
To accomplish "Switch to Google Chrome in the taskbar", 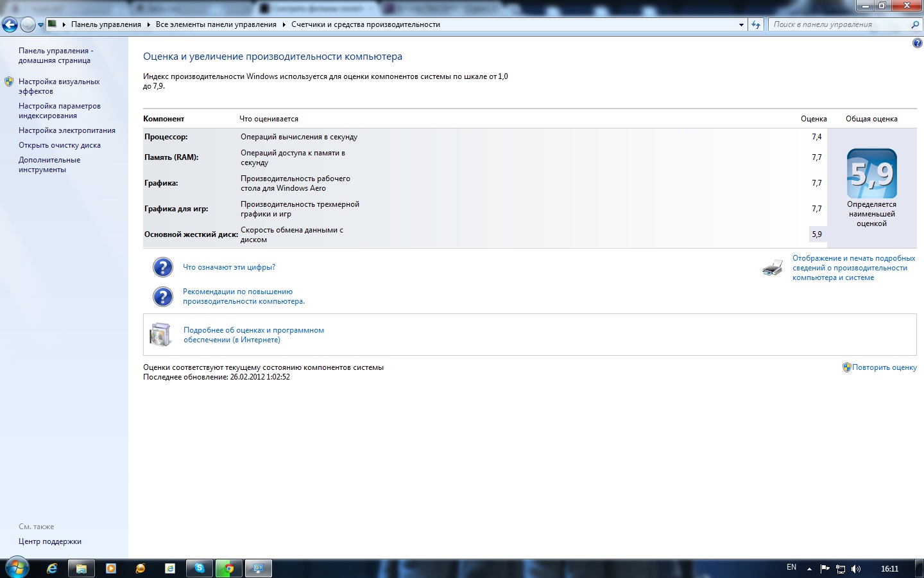I will click(x=228, y=568).
